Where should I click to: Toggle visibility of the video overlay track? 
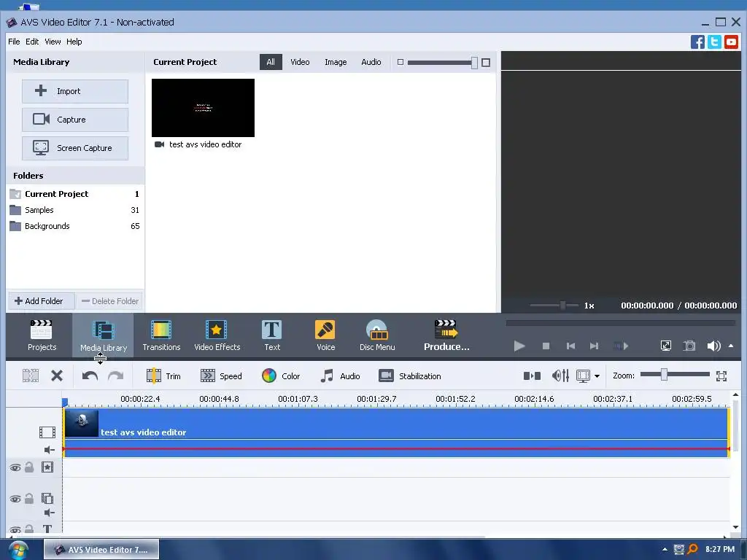point(15,499)
